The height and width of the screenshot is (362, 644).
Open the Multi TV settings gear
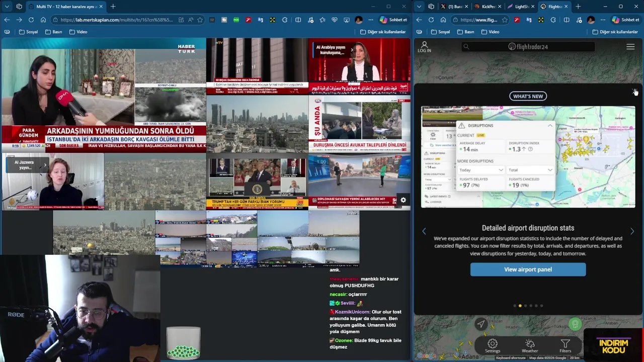pyautogui.click(x=403, y=200)
